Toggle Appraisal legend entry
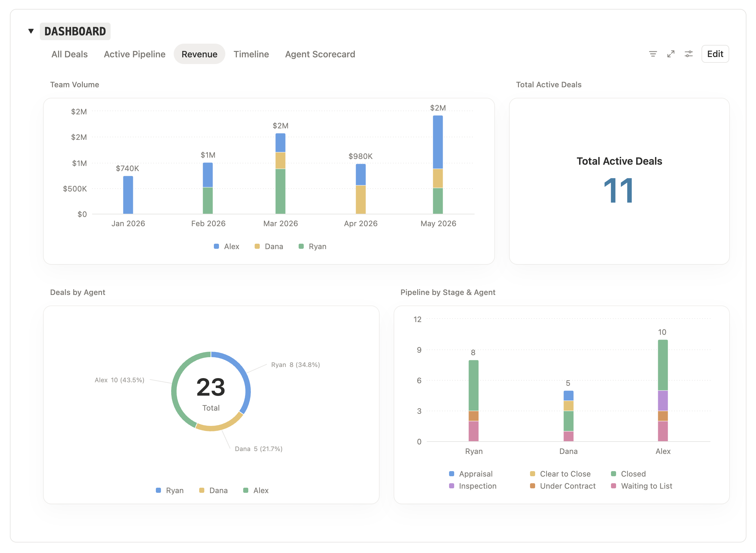The width and height of the screenshot is (756, 553). 471,474
